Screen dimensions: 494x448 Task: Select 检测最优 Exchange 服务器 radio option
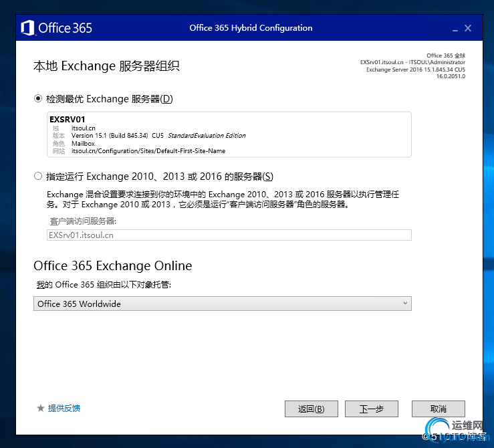tap(38, 98)
